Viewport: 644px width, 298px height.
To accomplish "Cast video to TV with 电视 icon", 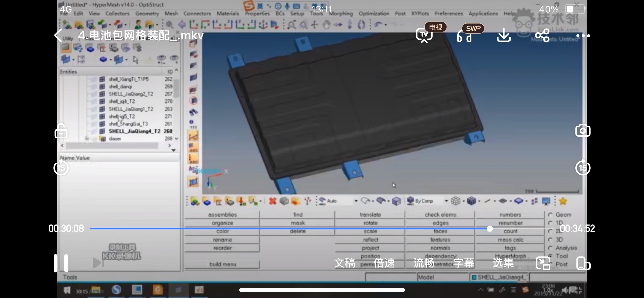I will [425, 35].
